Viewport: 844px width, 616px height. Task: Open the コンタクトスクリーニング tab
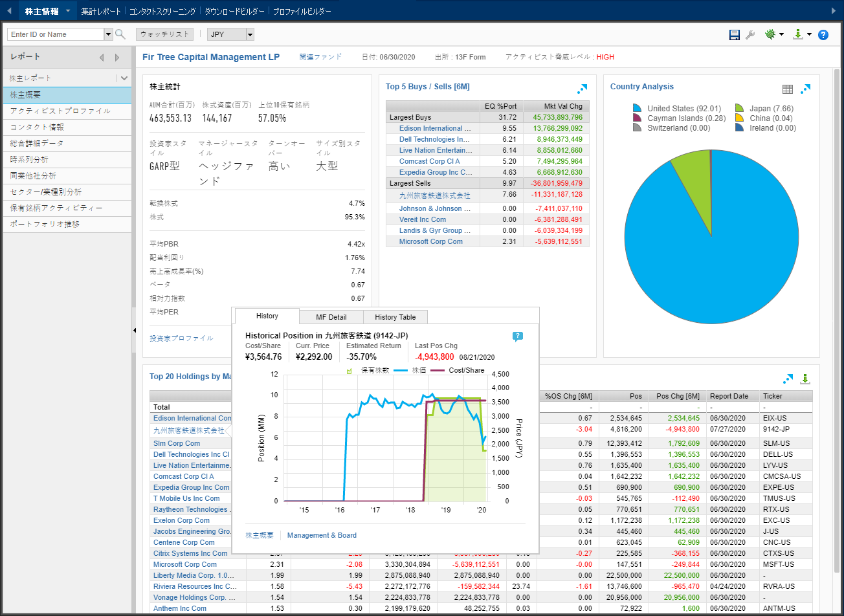(x=162, y=12)
